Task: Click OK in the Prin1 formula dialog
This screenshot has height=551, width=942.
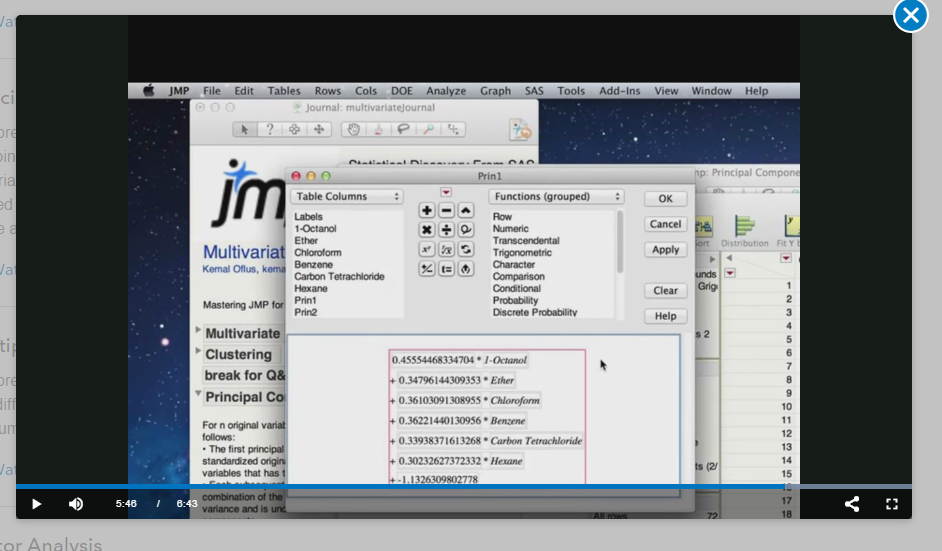Action: tap(665, 199)
